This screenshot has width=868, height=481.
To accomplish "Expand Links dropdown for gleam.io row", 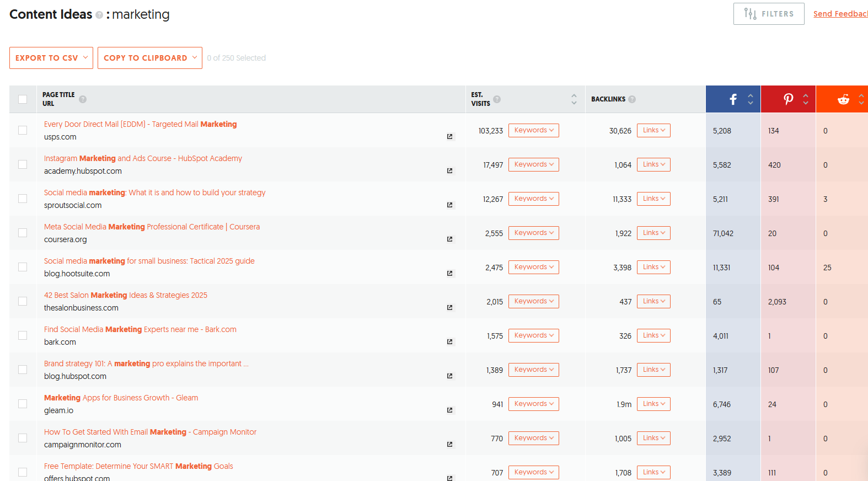I will tap(653, 404).
